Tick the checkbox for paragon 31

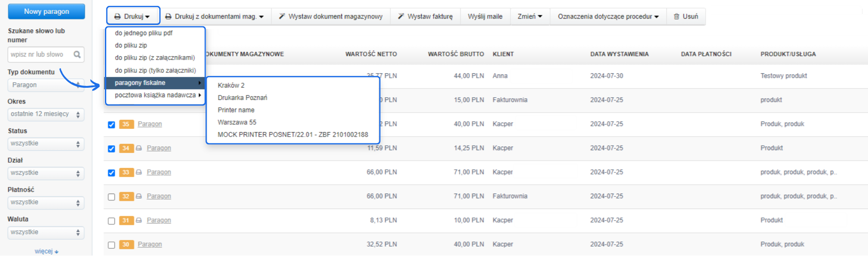111,221
